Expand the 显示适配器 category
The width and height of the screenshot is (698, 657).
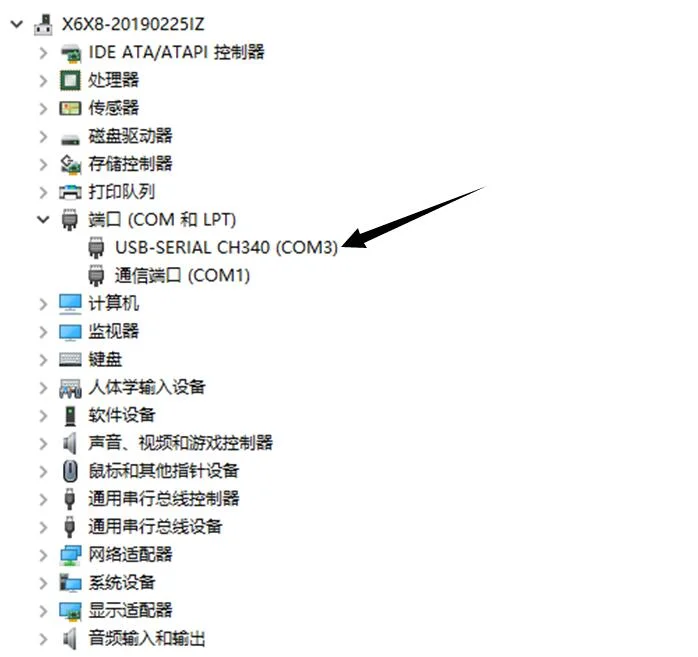point(43,611)
